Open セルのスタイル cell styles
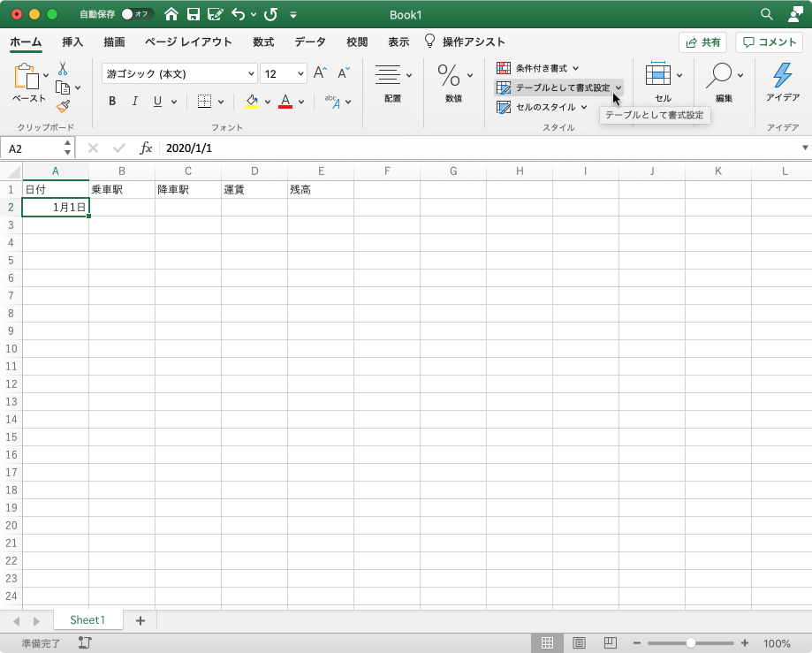812x653 pixels. (x=542, y=107)
